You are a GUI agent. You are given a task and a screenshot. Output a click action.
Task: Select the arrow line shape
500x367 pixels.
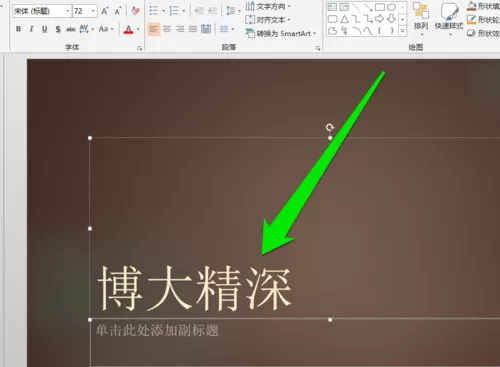coord(368,7)
